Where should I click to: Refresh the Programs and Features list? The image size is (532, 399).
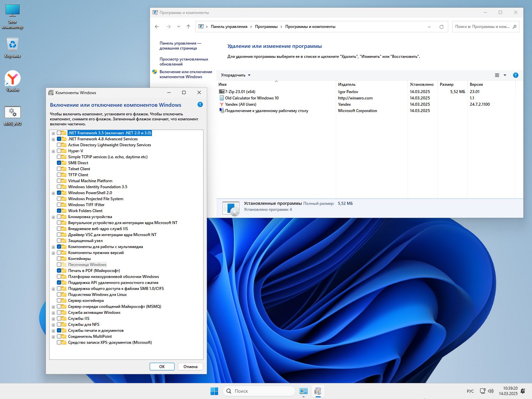tap(442, 27)
